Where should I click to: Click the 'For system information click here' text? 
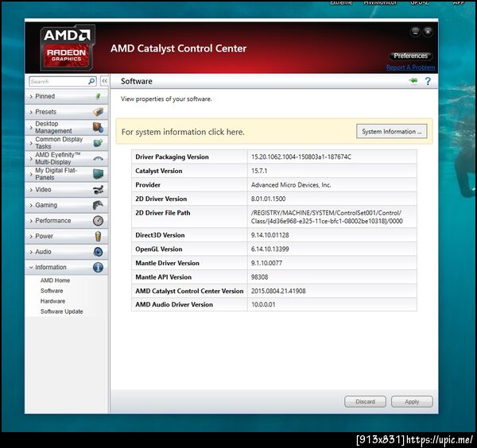click(x=183, y=132)
